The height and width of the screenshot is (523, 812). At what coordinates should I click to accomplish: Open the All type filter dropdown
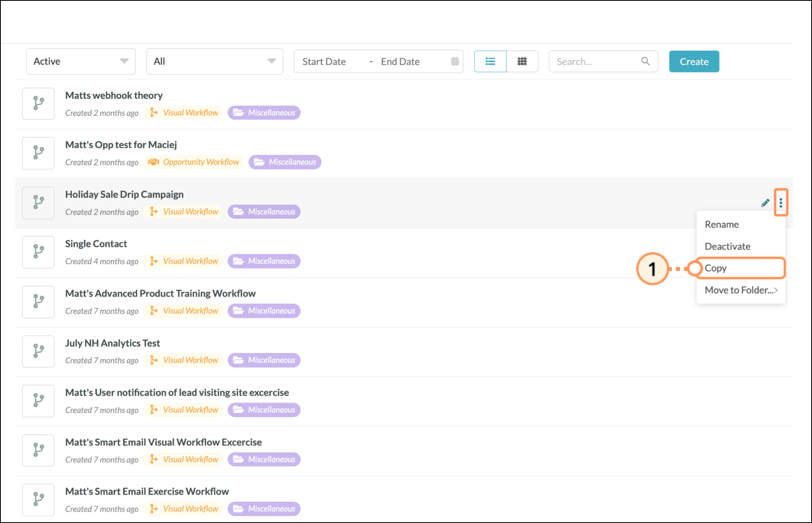tap(214, 62)
